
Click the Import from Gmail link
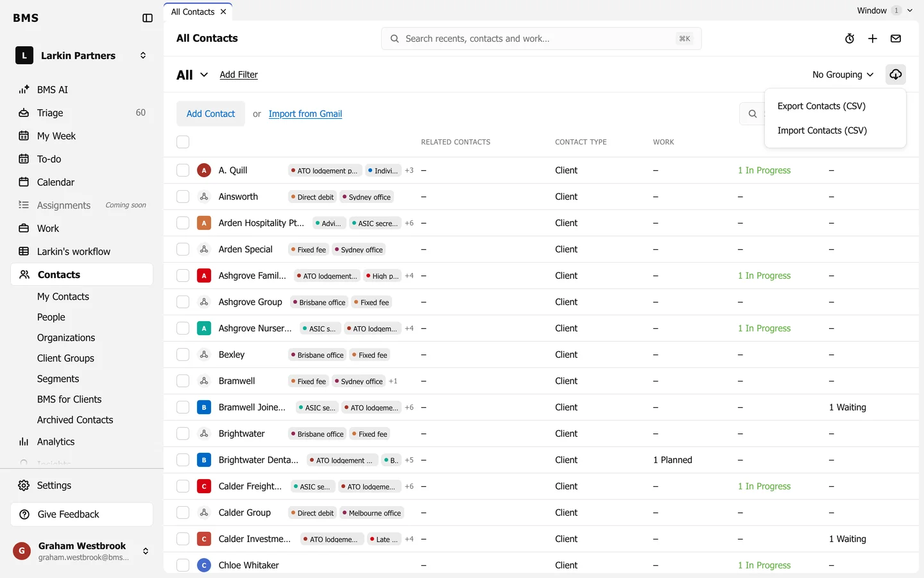point(305,114)
